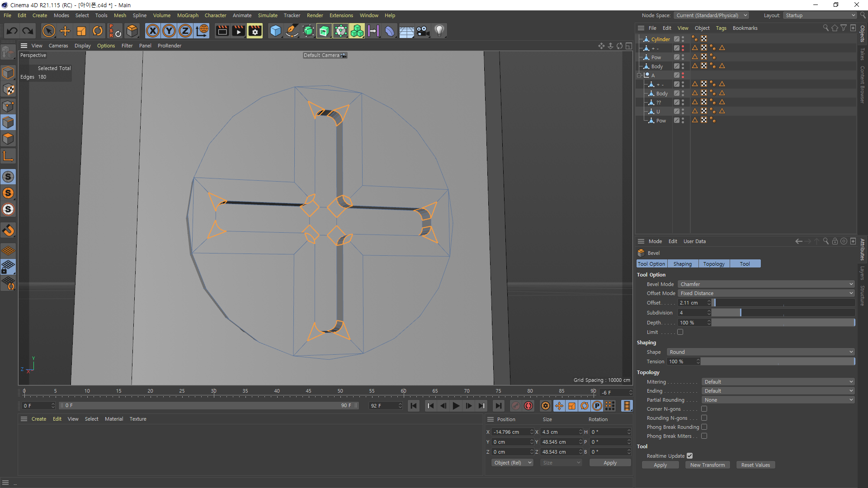The image size is (868, 488).
Task: Click the New Transform button
Action: tap(707, 465)
